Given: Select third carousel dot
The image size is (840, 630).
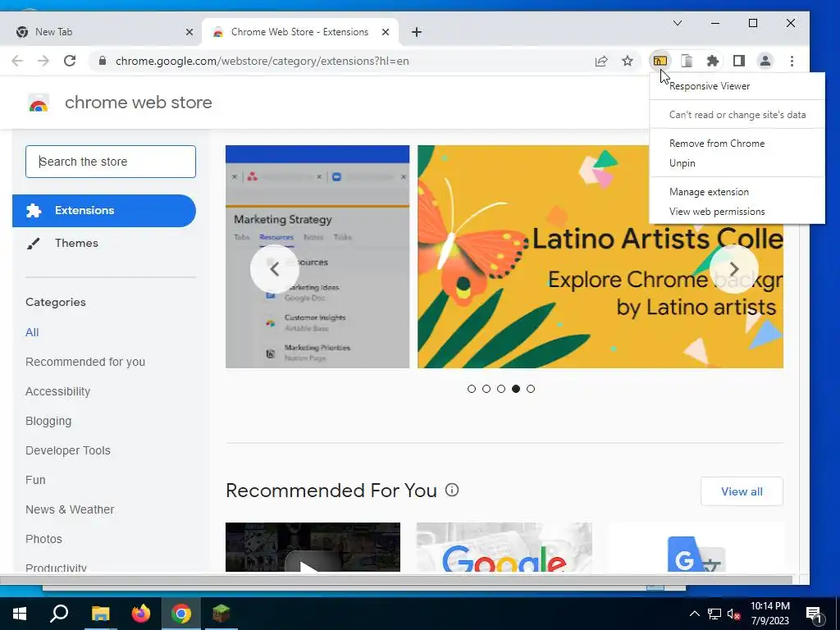Looking at the screenshot, I should [501, 389].
